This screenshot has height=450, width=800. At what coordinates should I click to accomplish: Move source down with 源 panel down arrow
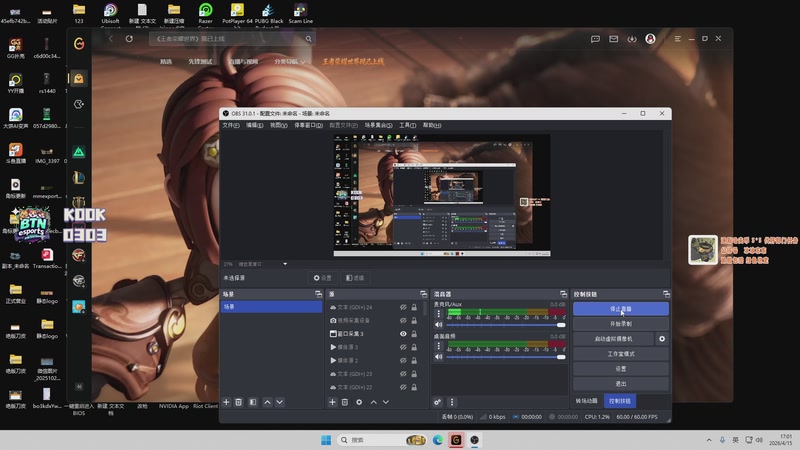(386, 402)
